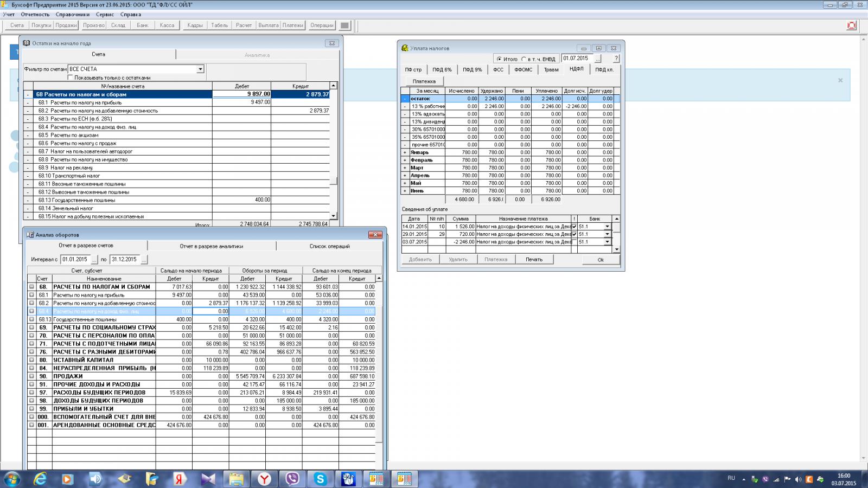This screenshot has width=868, height=488.
Task: Open the 'Фильтр по счетам' dropdown
Action: tap(200, 69)
